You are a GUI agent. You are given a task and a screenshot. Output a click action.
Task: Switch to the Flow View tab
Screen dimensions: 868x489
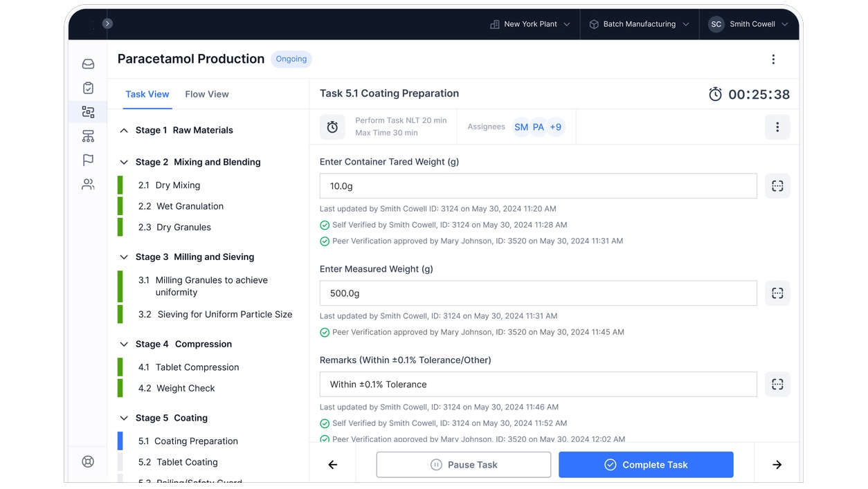tap(207, 94)
